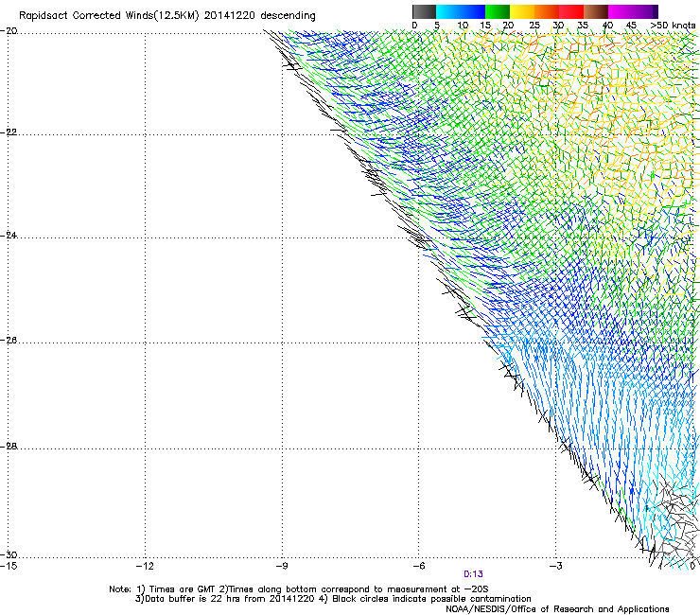Viewport: 700px width, 615px height.
Task: Click the '20141220 descending' text in title
Action: click(259, 16)
